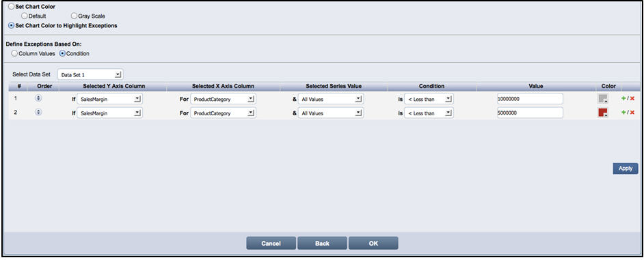Viewport: 644px width, 260px height.
Task: Open row 1 Less than condition dropdown
Action: point(429,99)
